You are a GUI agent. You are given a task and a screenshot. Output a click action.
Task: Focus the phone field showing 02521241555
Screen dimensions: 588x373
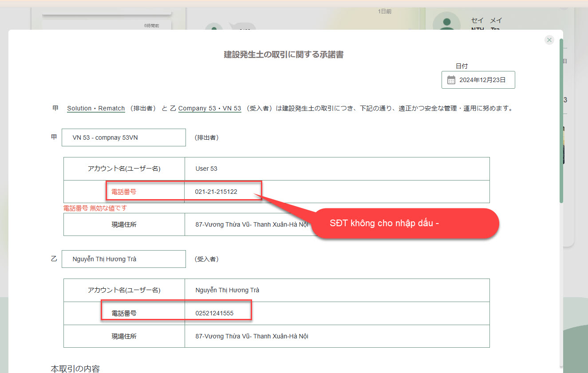tap(336, 313)
